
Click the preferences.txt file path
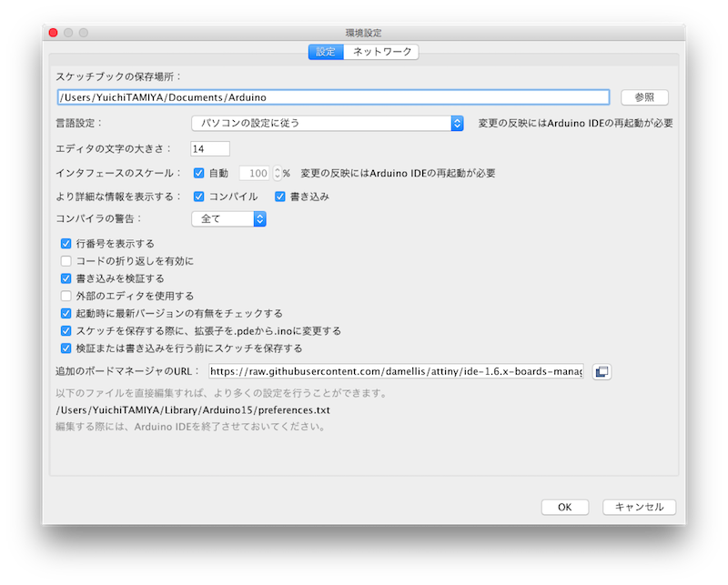tap(193, 410)
